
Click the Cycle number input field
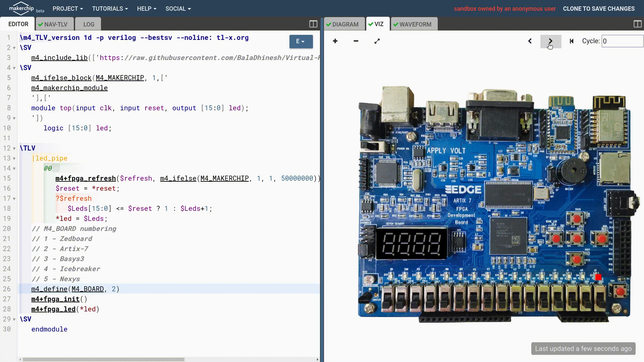click(622, 41)
